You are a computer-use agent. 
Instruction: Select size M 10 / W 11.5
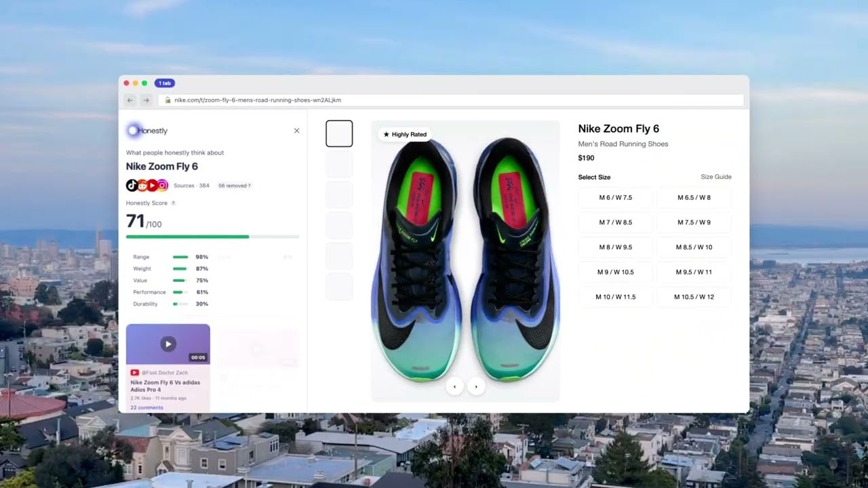click(x=615, y=297)
